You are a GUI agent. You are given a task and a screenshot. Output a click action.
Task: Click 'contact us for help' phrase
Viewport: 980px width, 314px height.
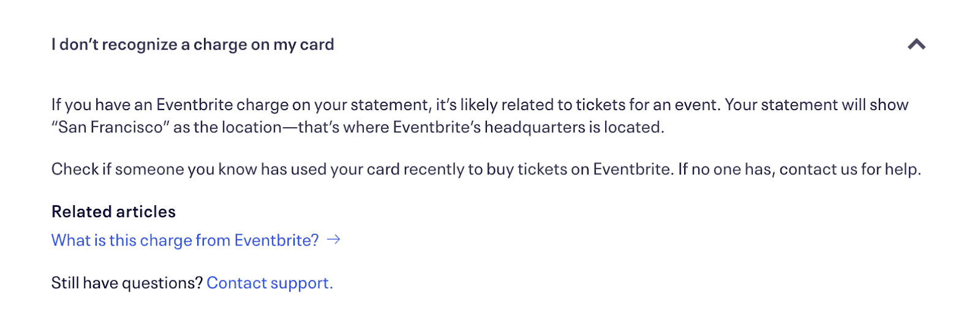point(849,169)
